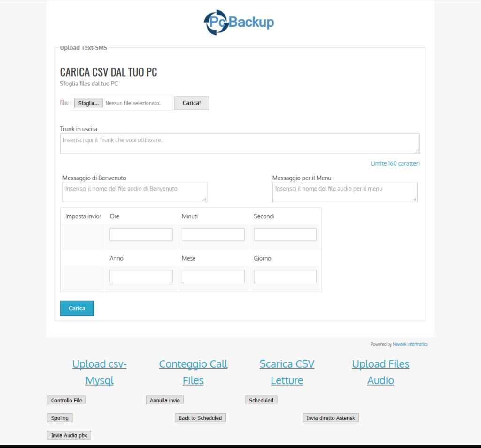
Task: Click Annulla invio to cancel sending
Action: [x=164, y=400]
